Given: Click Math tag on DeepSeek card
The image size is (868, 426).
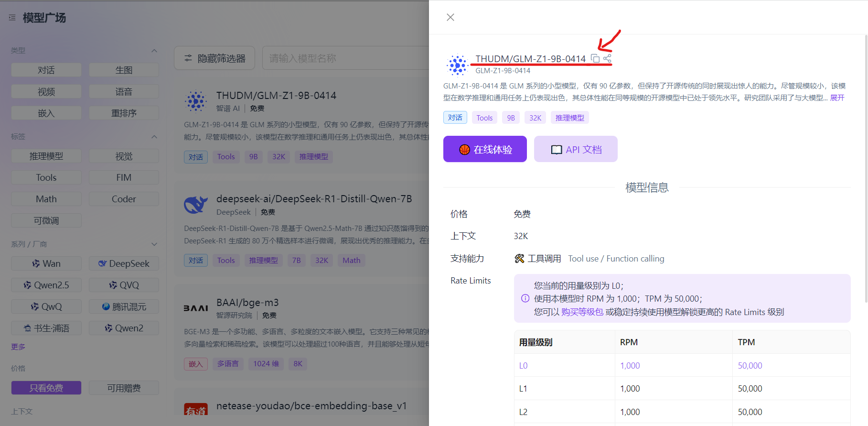Looking at the screenshot, I should (351, 261).
